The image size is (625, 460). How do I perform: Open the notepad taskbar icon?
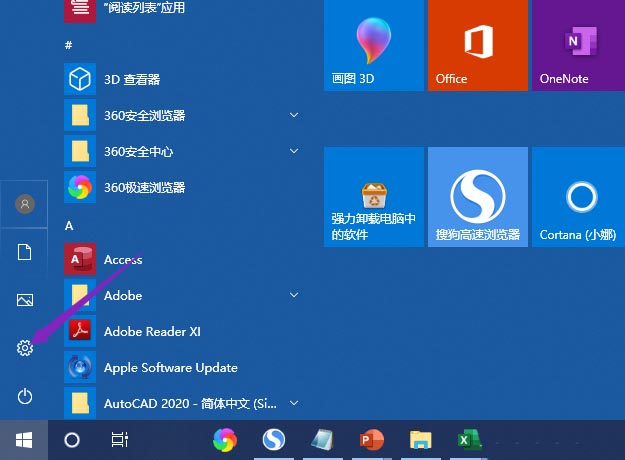[x=322, y=440]
